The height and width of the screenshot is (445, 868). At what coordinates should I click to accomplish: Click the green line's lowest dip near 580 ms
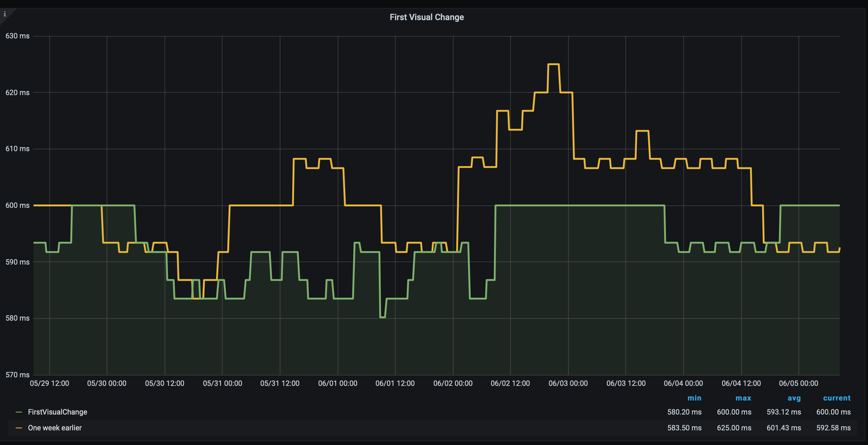pyautogui.click(x=382, y=317)
